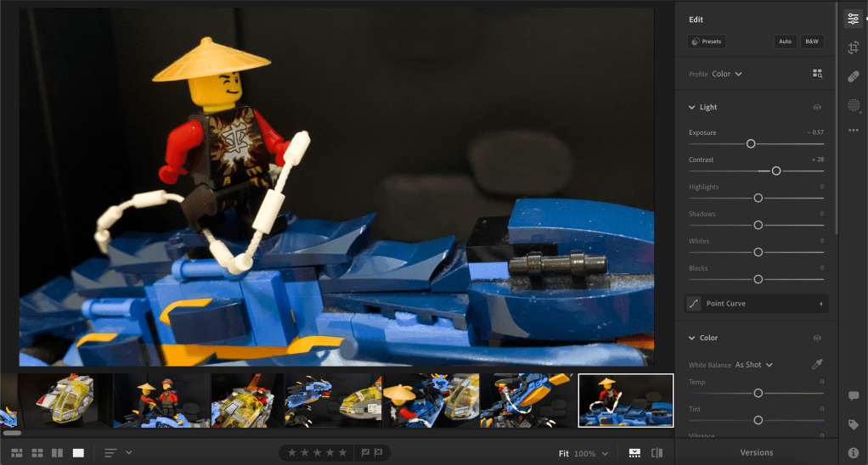Switch to the square grid view
The height and width of the screenshot is (465, 868).
click(37, 453)
